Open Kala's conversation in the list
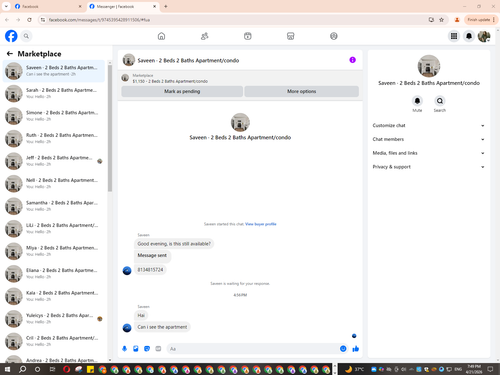This screenshot has height=375, width=500. tap(54, 296)
